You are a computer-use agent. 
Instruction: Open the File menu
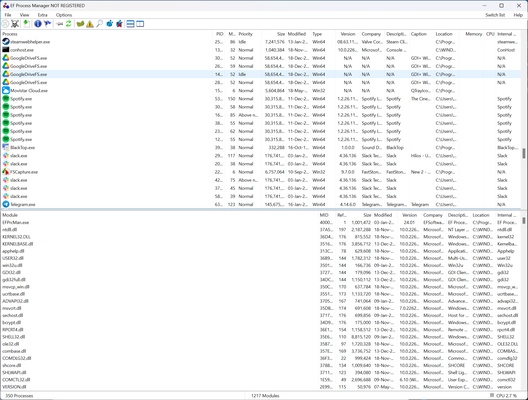tap(8, 15)
